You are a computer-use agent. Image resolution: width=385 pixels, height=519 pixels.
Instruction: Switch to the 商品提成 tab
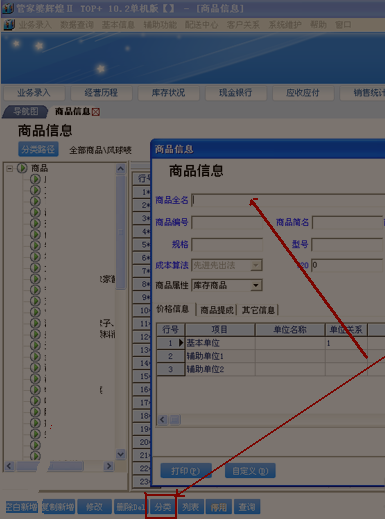(x=217, y=310)
